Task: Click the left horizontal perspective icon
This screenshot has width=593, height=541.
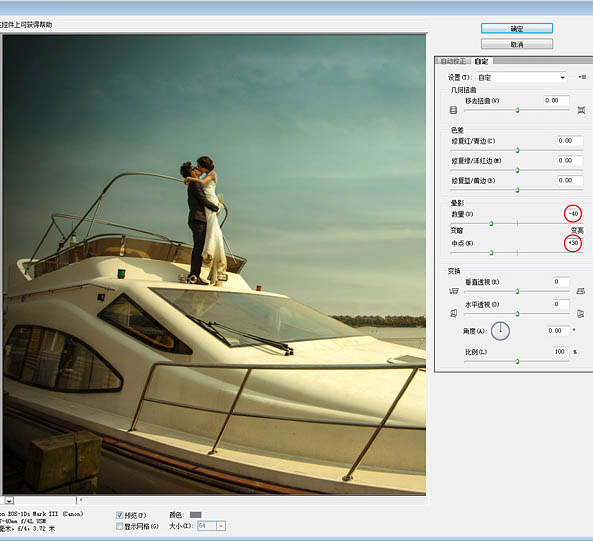Action: point(453,313)
